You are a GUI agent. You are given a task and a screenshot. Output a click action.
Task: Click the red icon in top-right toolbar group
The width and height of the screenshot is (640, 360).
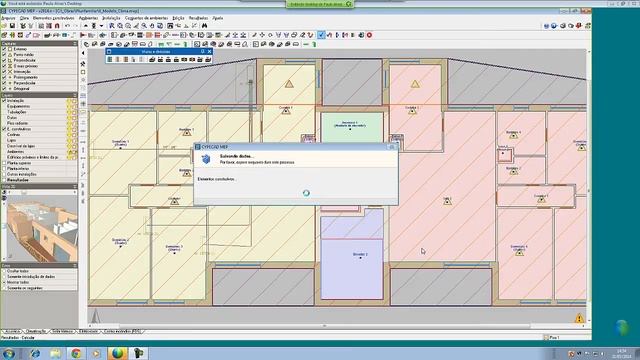579,26
